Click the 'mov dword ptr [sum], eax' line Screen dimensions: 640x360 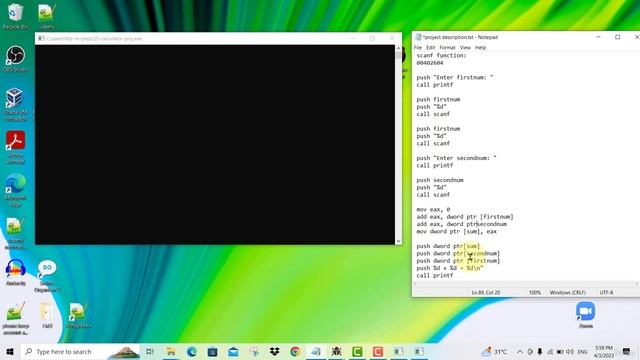click(456, 231)
